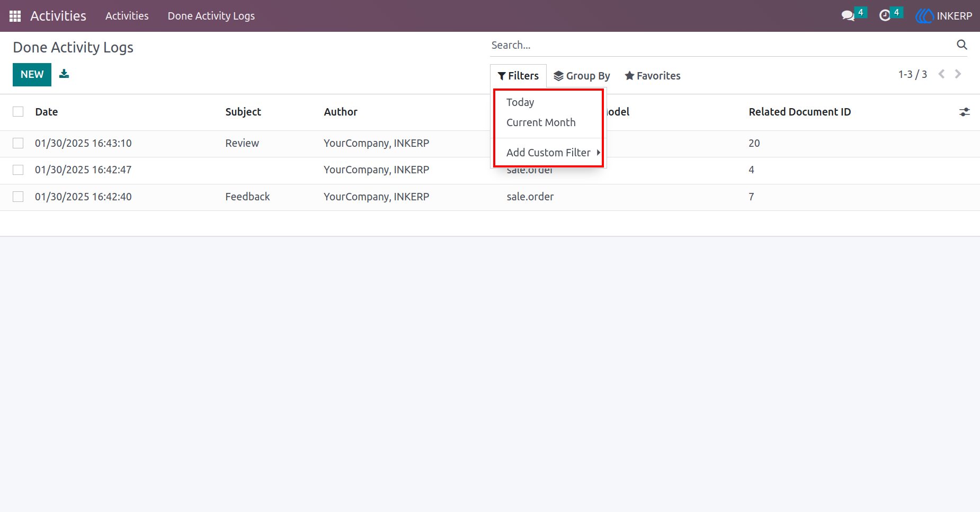Click the Author cell in Review row
Viewport: 980px width, 512px height.
click(x=377, y=143)
